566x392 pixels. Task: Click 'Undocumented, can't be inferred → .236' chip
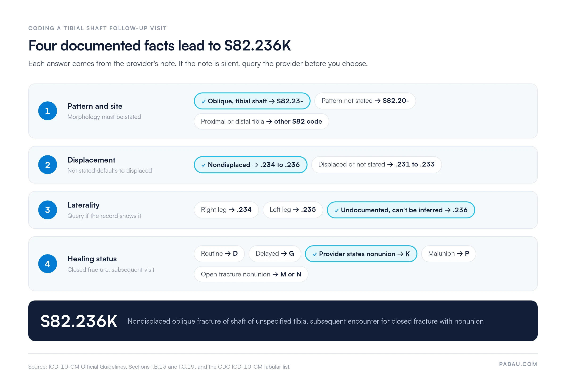tap(401, 210)
